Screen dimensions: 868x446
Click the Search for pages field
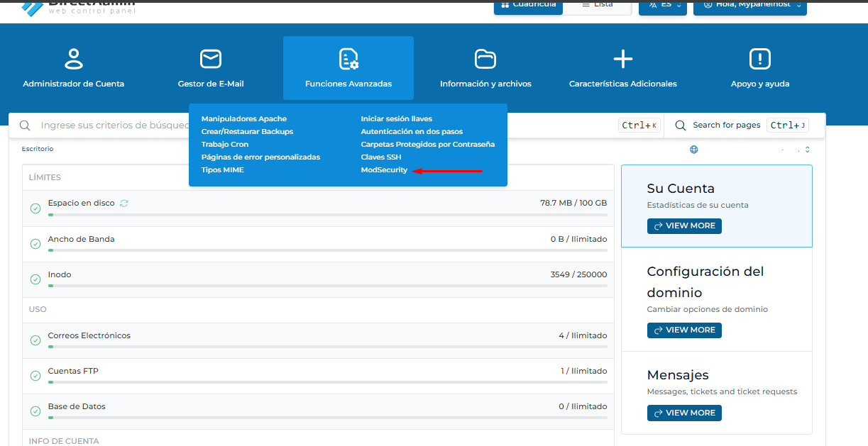727,126
